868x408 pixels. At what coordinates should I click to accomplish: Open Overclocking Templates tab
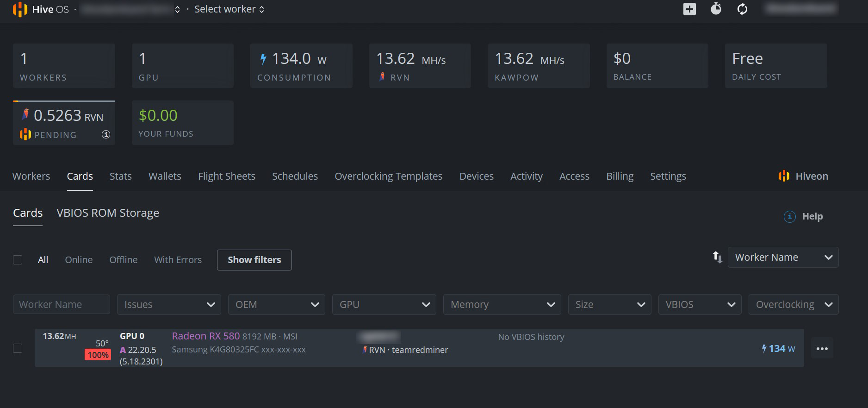pyautogui.click(x=389, y=176)
